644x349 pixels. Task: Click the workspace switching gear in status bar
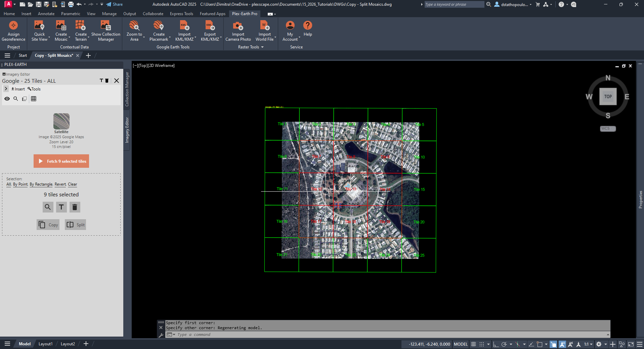tap(599, 344)
